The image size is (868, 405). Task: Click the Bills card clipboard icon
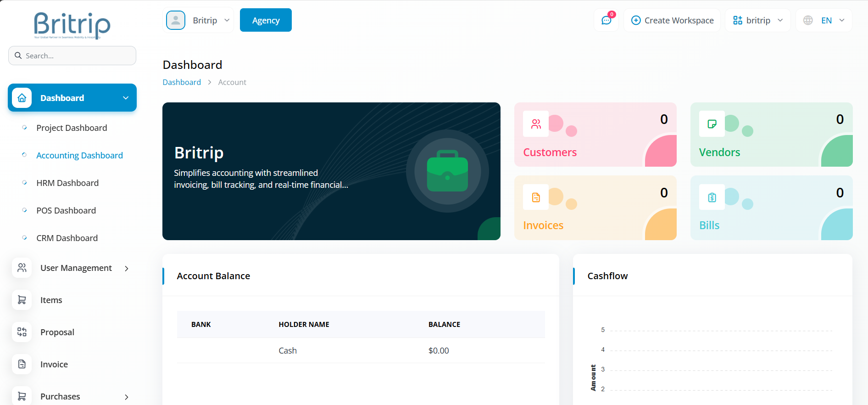click(x=712, y=197)
